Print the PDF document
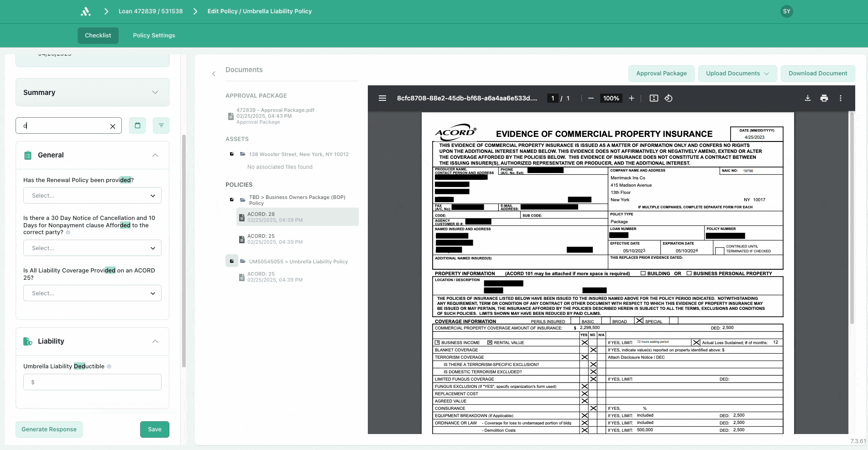Screen dimensions: 868x450 [x=824, y=98]
